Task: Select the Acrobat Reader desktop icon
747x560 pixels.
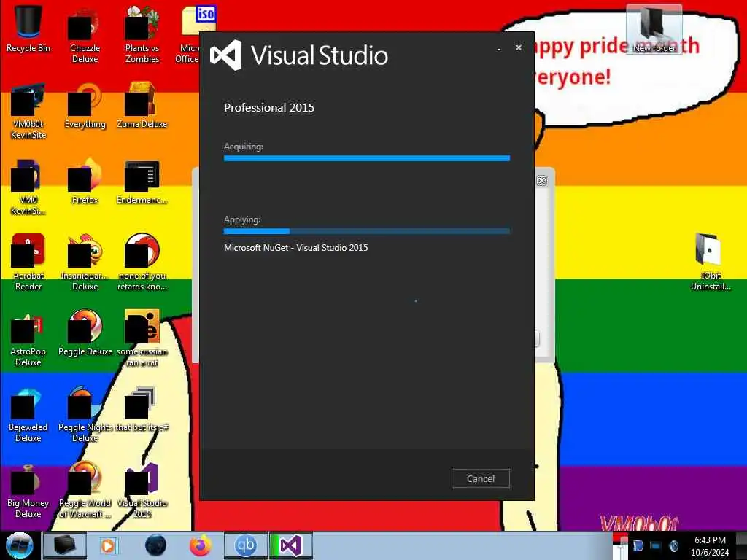Action: (28, 262)
